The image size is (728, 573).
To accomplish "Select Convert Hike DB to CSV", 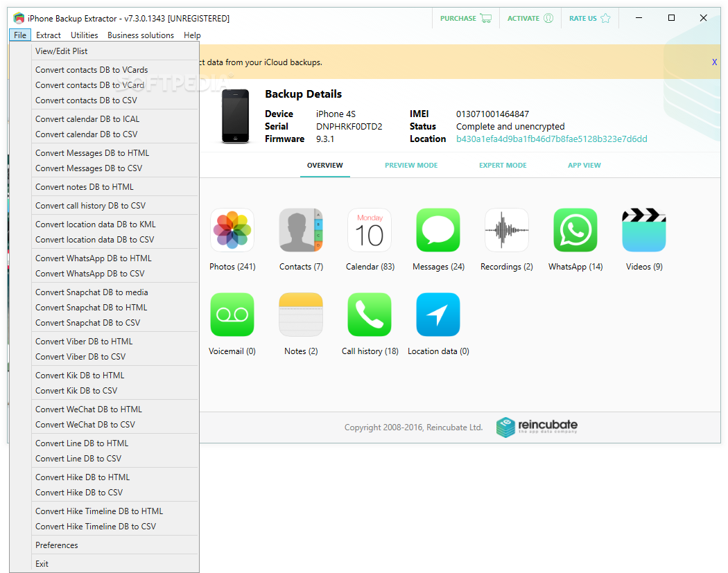I will (115, 492).
